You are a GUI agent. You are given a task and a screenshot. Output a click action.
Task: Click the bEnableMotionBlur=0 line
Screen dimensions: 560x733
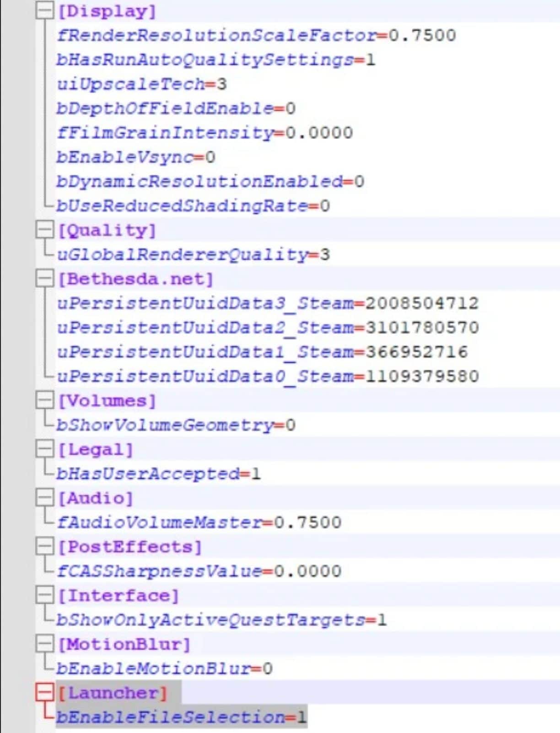164,669
